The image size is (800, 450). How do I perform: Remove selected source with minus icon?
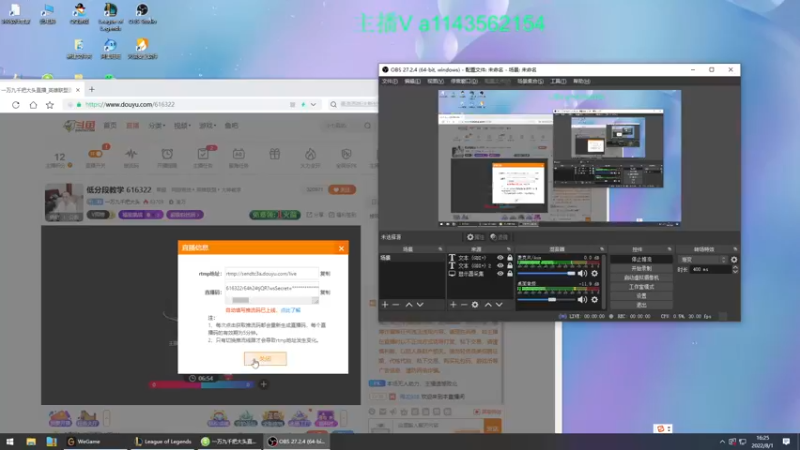[x=464, y=305]
